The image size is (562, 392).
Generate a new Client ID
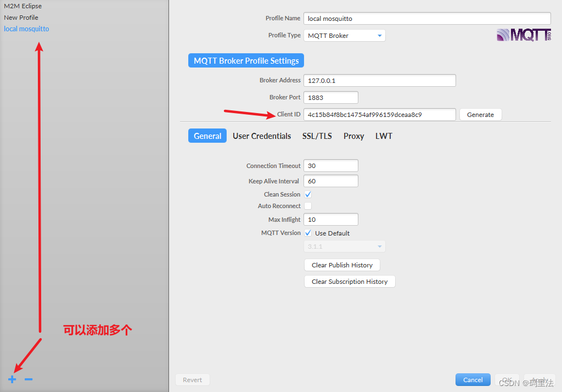click(480, 114)
